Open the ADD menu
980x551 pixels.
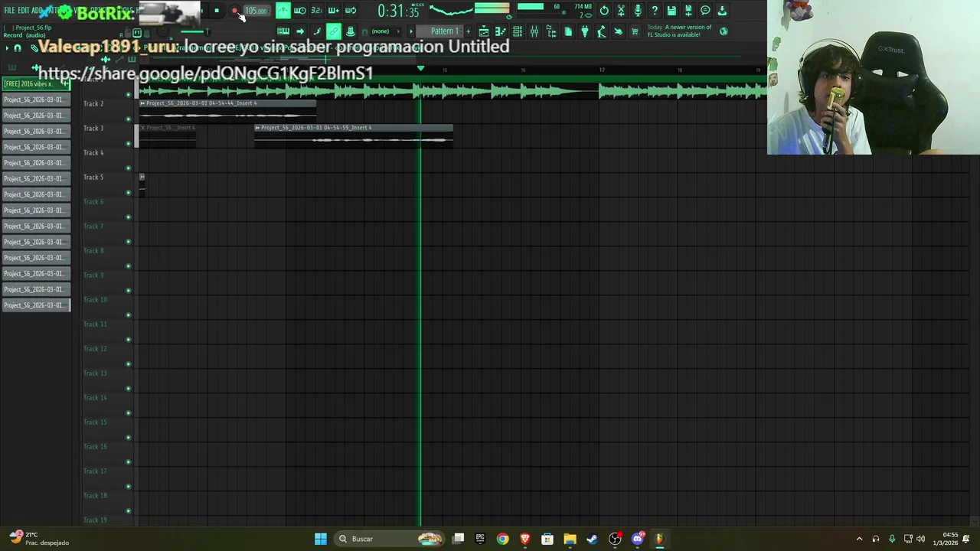coord(38,11)
